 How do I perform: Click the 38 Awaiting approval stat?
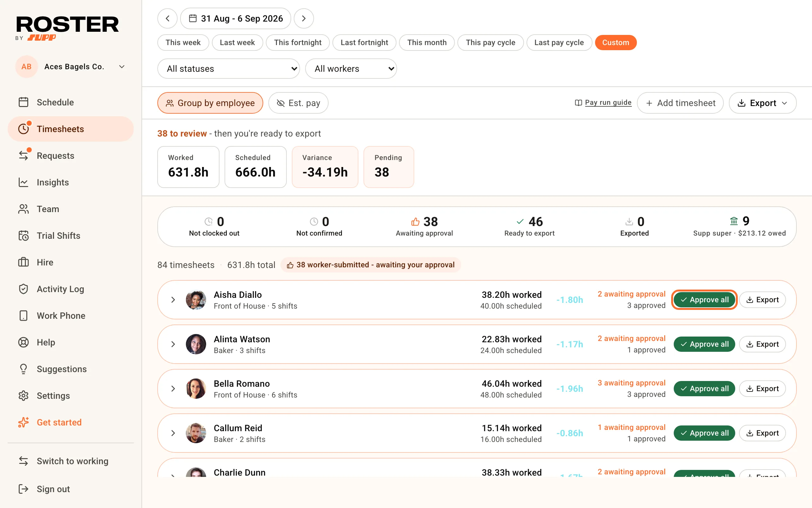(424, 226)
